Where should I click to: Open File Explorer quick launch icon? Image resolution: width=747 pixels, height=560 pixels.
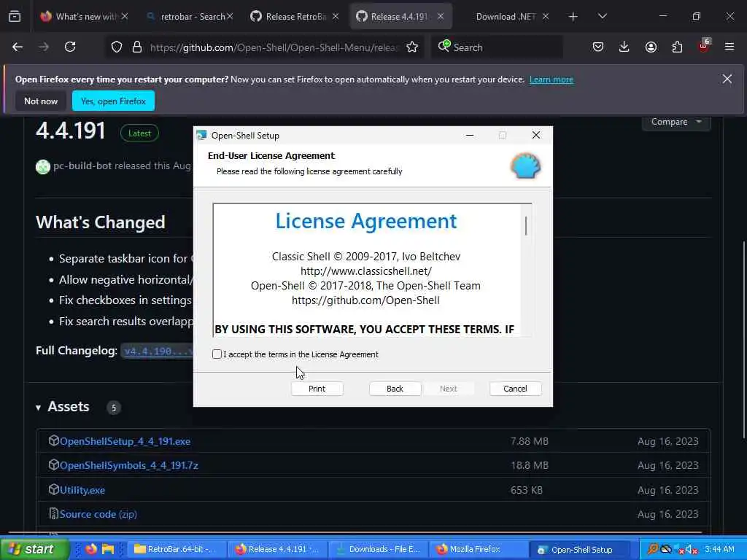[x=108, y=549]
